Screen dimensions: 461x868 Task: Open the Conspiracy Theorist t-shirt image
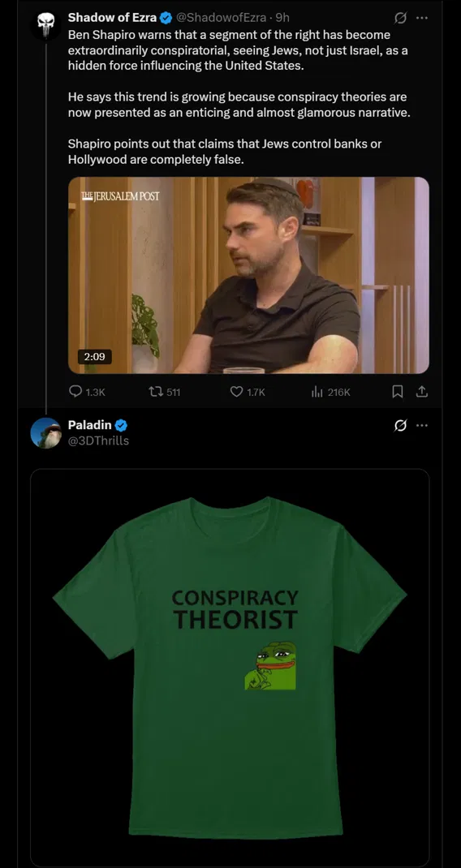tap(230, 668)
